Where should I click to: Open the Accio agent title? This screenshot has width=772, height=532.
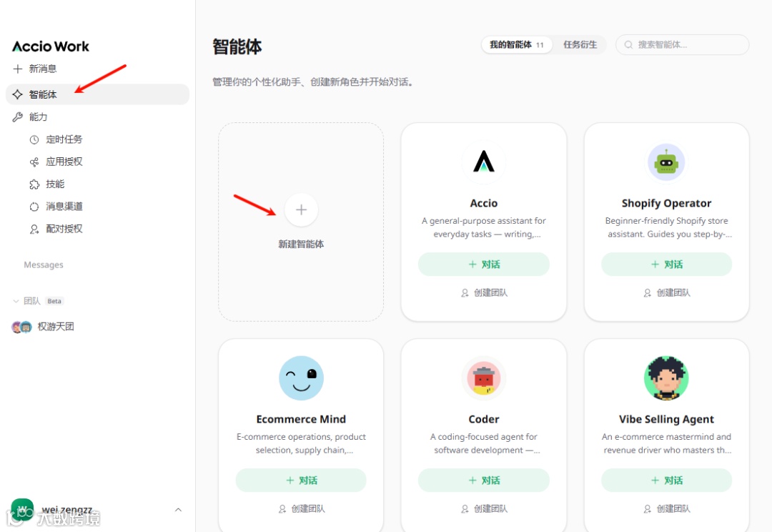[x=484, y=204]
